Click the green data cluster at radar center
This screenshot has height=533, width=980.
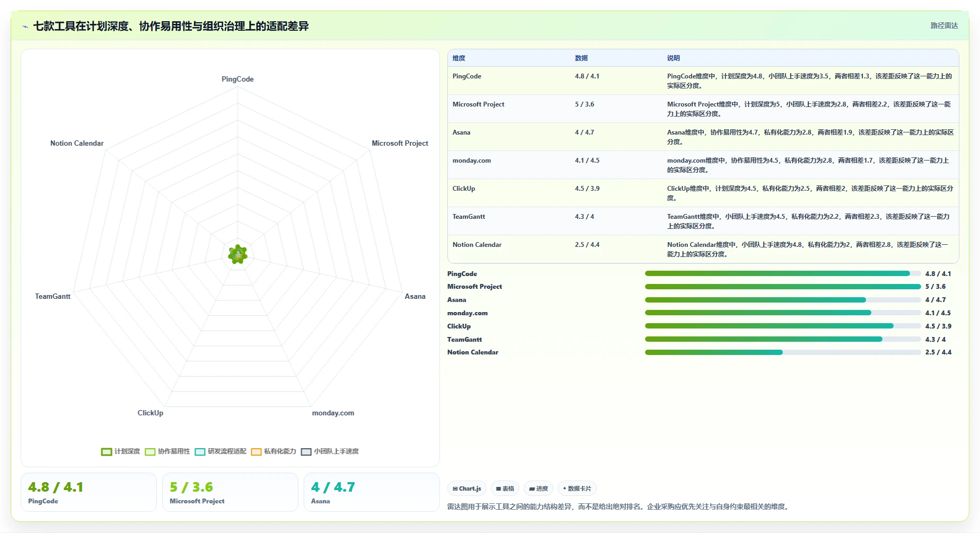click(238, 254)
